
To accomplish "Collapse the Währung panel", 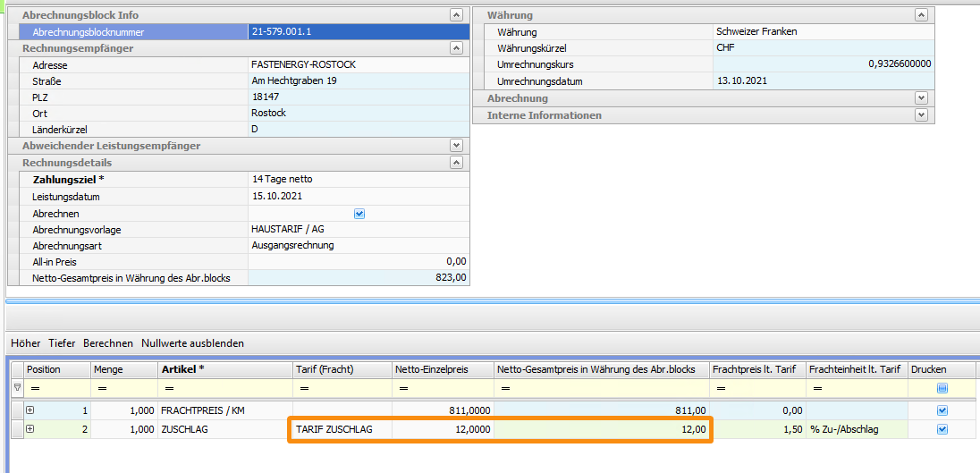I will click(921, 15).
